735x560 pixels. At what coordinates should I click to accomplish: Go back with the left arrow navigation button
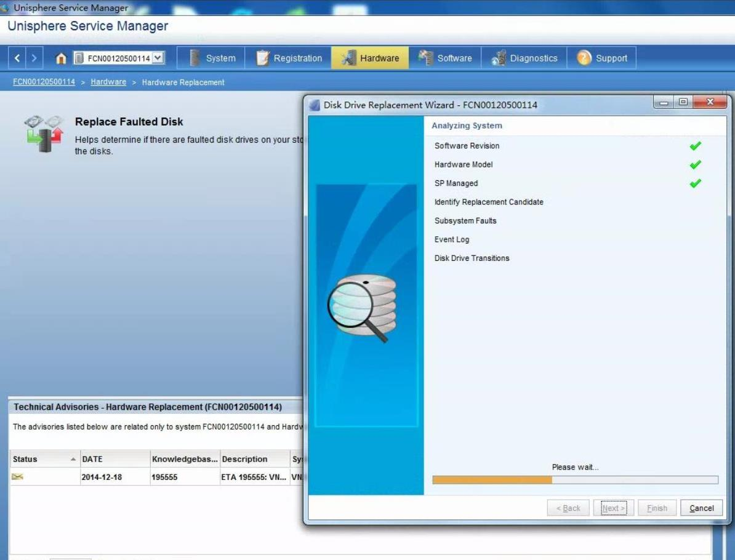[17, 58]
